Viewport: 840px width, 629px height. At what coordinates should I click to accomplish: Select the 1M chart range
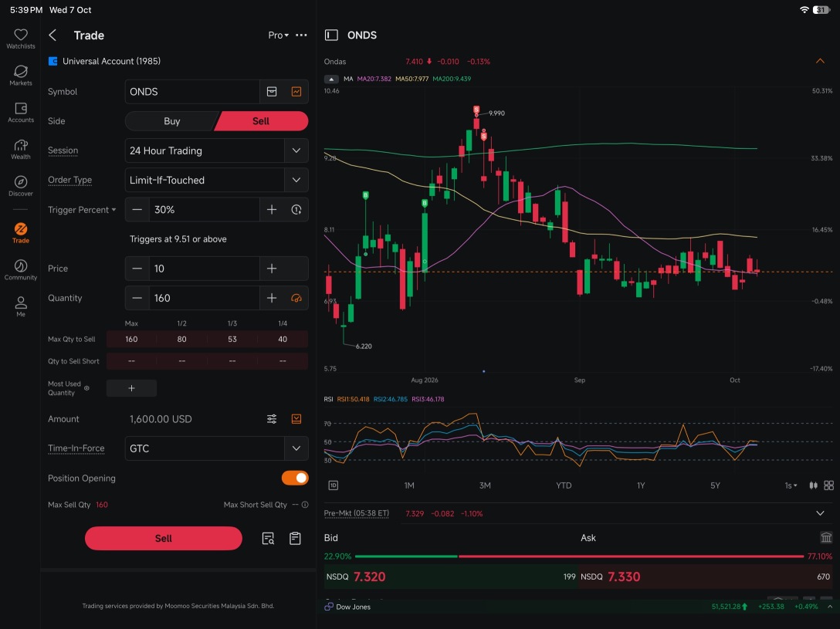(409, 485)
